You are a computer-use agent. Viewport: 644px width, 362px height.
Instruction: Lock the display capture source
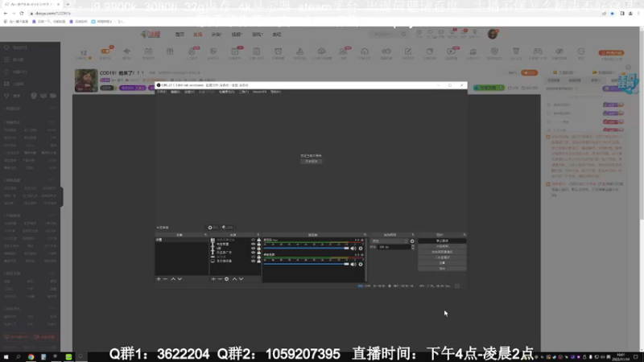258,261
